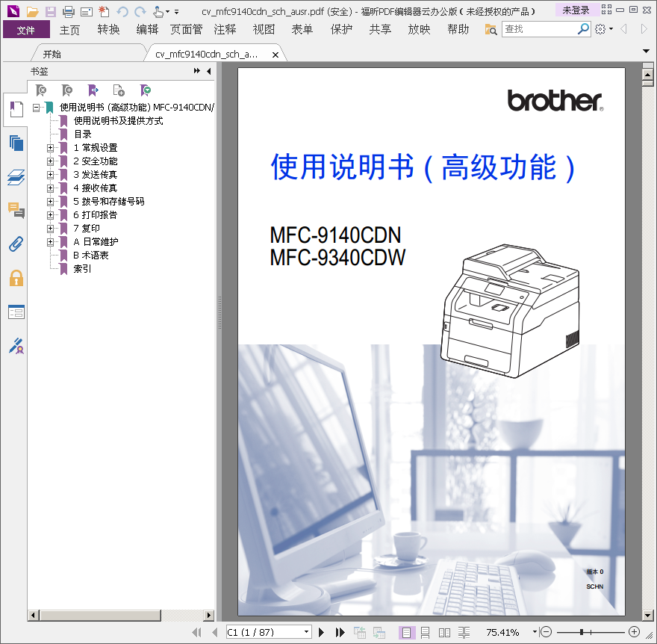657x644 pixels.
Task: Open the Pages thumbnail panel icon
Action: [x=16, y=143]
